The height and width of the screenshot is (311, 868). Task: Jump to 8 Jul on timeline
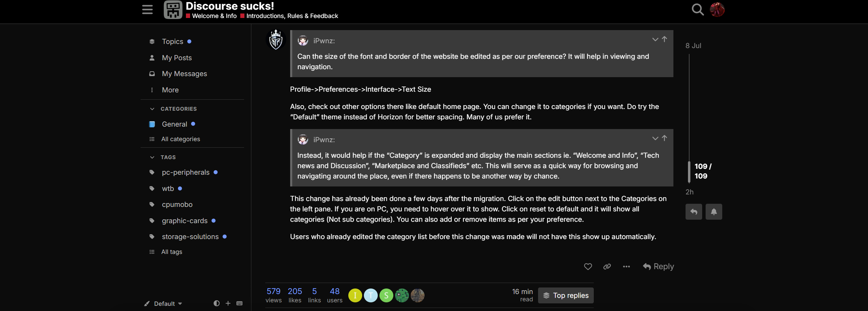click(693, 46)
